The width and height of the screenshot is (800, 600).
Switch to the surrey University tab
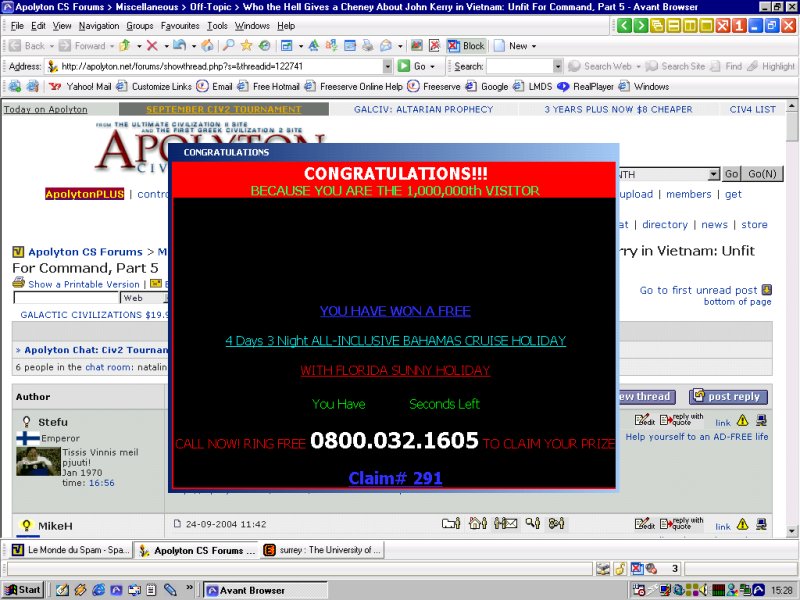[322, 550]
